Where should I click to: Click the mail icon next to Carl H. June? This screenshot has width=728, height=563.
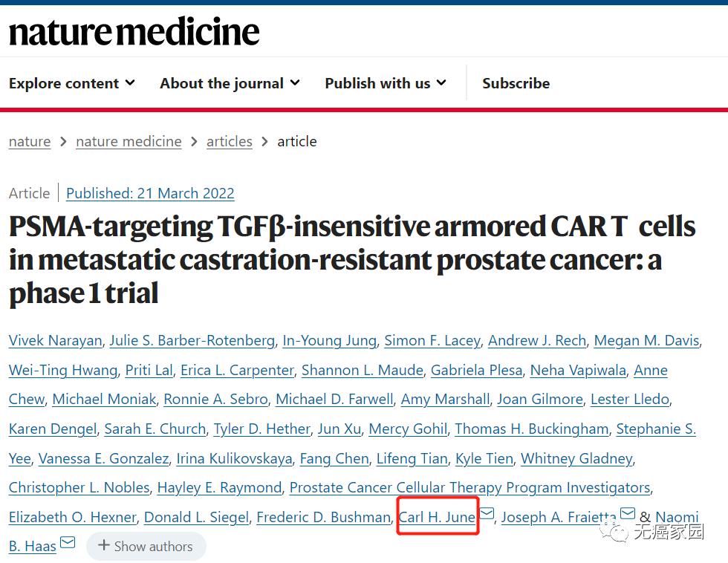point(487,514)
